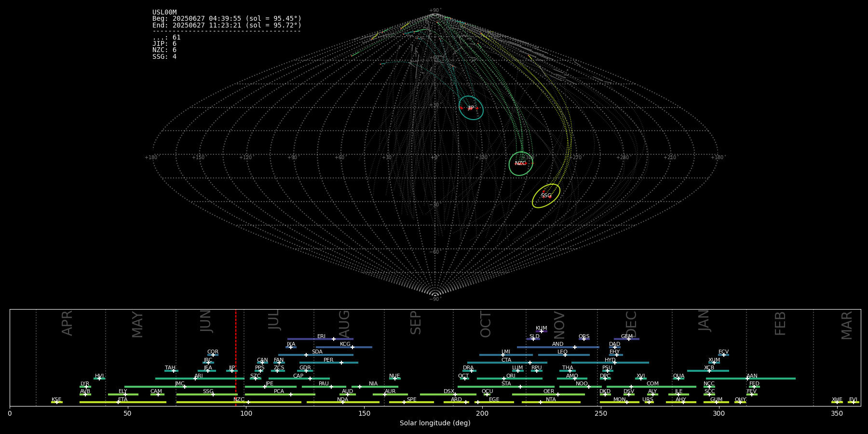The width and height of the screenshot is (868, 434).
Task: Click the KSE shower label in the timeline
Action: (56, 400)
